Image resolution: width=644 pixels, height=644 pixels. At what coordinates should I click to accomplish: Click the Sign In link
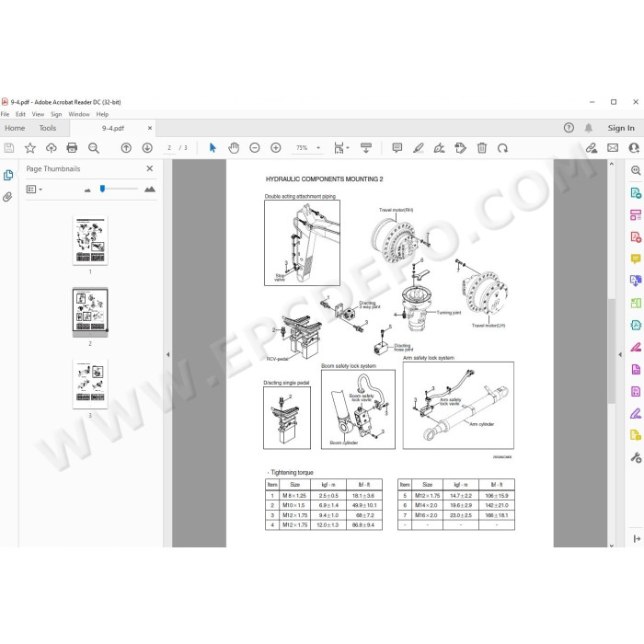pyautogui.click(x=621, y=128)
